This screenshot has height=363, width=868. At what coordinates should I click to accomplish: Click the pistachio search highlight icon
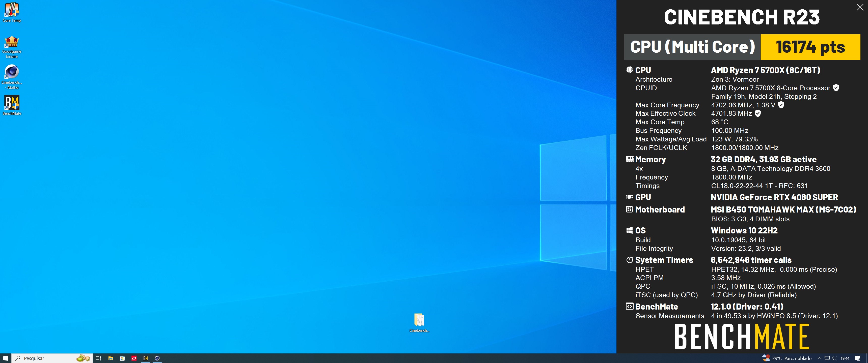click(83, 358)
